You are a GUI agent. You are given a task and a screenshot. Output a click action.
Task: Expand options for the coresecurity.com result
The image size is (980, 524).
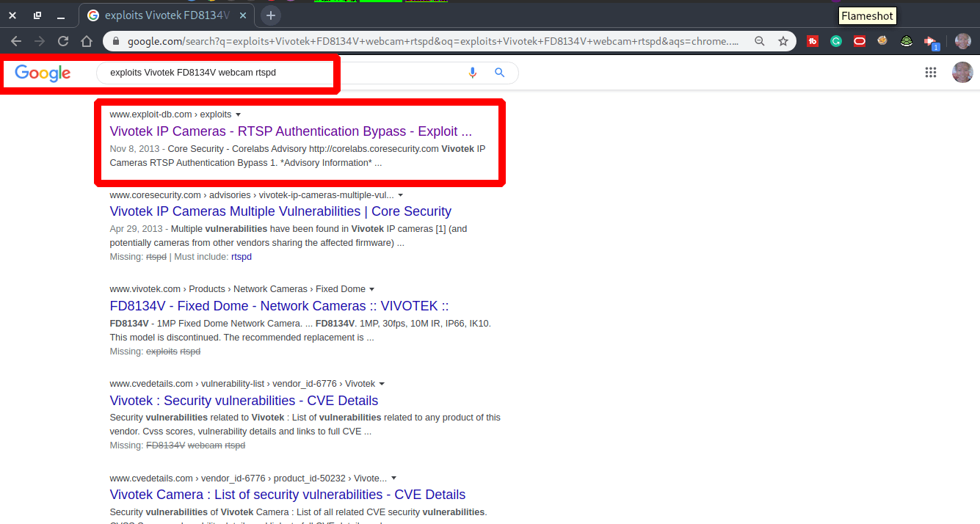point(400,195)
